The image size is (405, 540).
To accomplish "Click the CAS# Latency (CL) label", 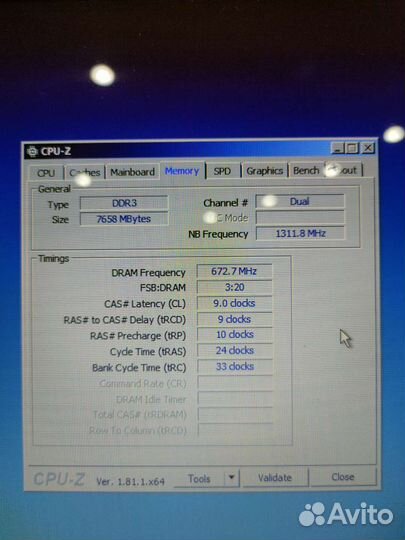I will point(145,304).
